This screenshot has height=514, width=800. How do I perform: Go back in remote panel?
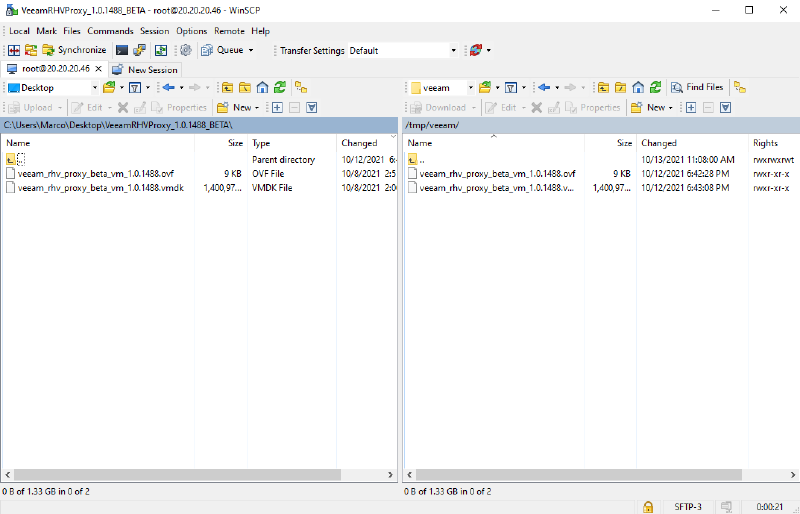[544, 88]
